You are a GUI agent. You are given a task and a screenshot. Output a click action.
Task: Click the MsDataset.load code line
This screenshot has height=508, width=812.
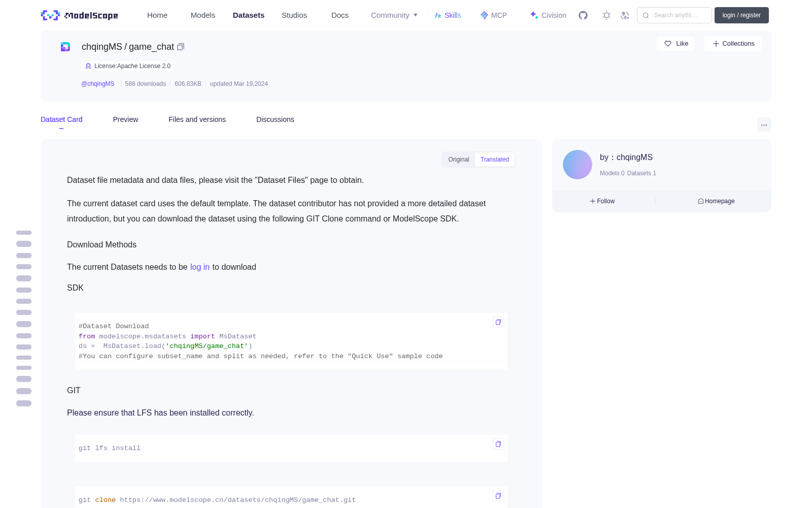(165, 346)
